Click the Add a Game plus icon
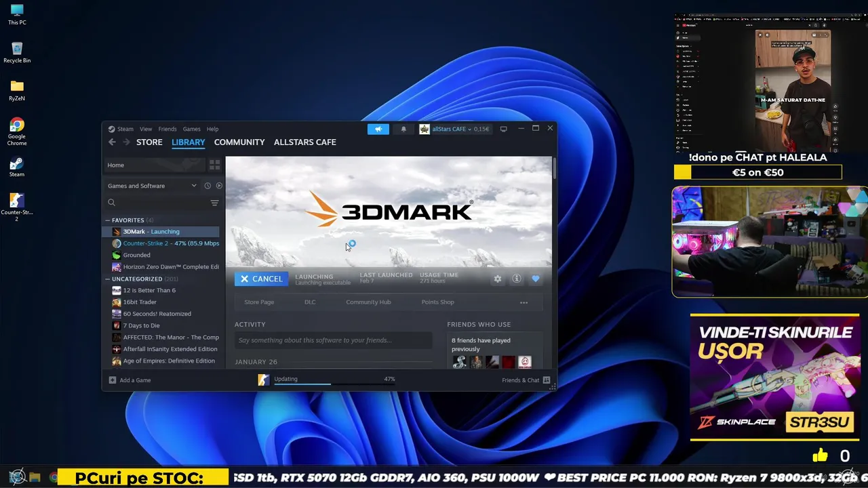The image size is (868, 488). coord(113,380)
